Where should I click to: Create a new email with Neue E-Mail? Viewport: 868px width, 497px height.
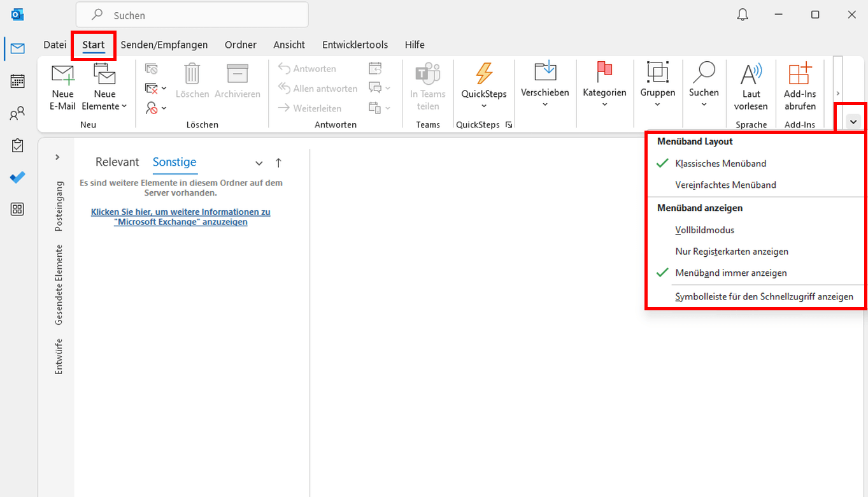(x=62, y=87)
